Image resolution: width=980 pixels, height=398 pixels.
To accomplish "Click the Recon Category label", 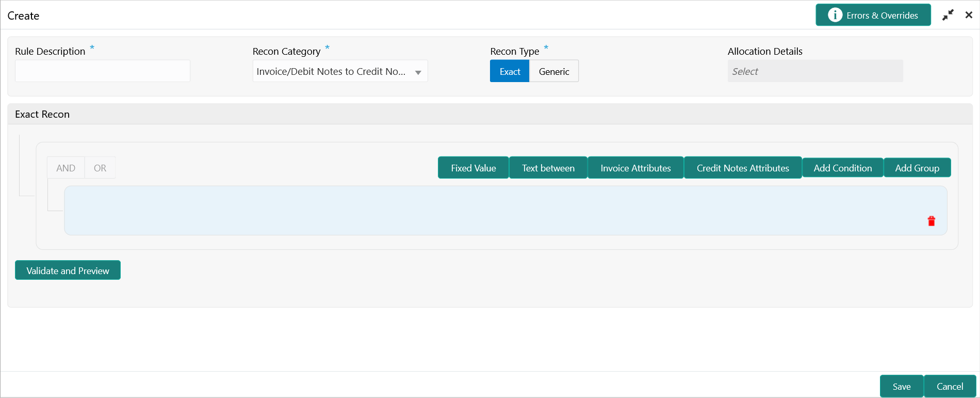I will pos(286,51).
